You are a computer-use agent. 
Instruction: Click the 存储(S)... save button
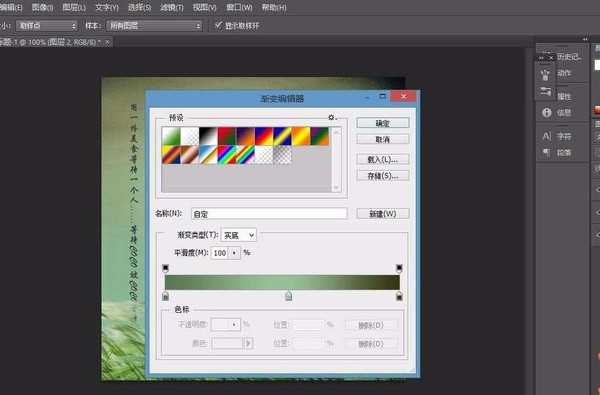pos(383,176)
